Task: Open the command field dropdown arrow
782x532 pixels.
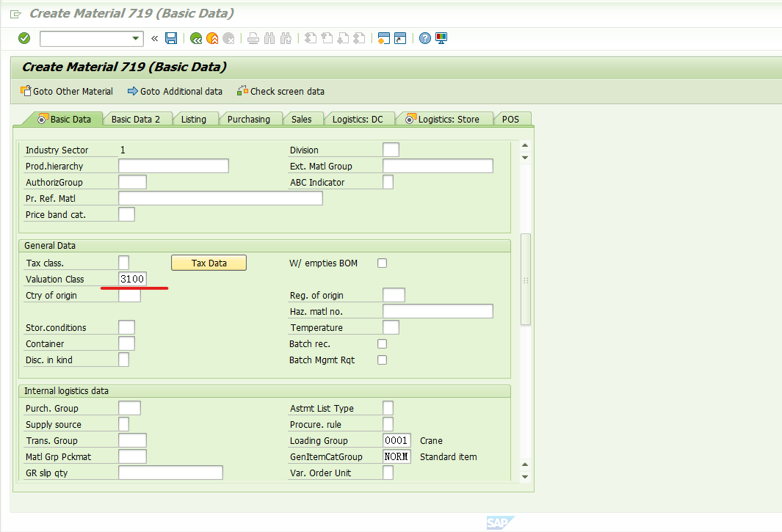Action: 137,38
